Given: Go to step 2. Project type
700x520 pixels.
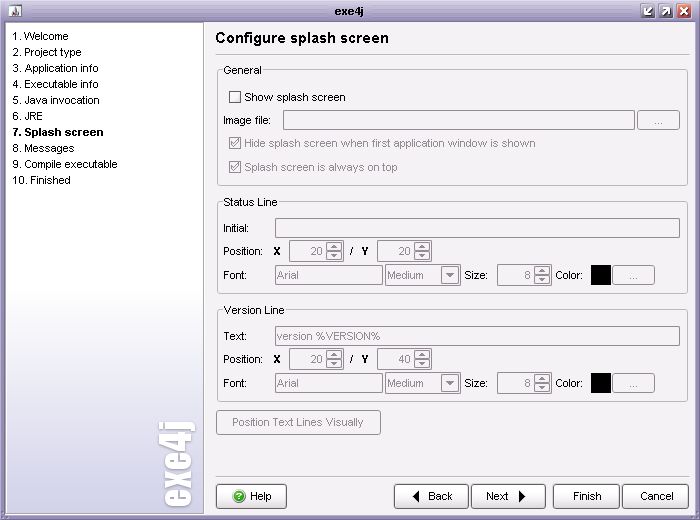Looking at the screenshot, I should pyautogui.click(x=47, y=52).
